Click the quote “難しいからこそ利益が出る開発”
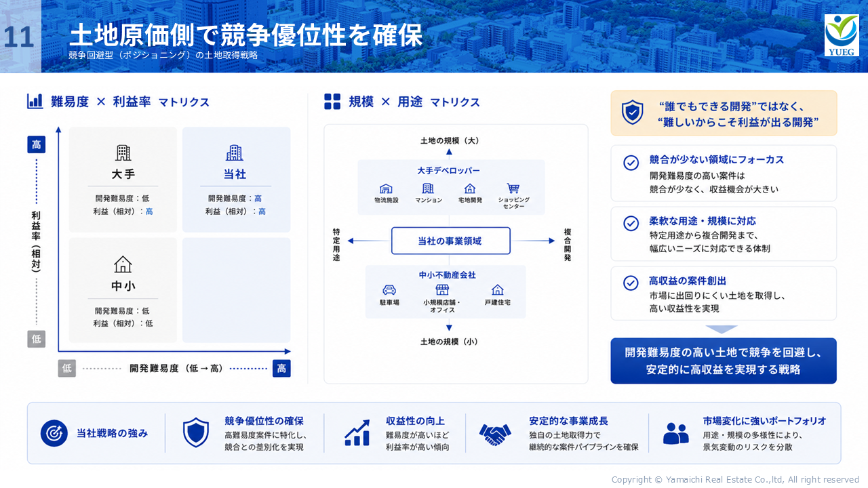This screenshot has width=868, height=488. click(x=738, y=122)
